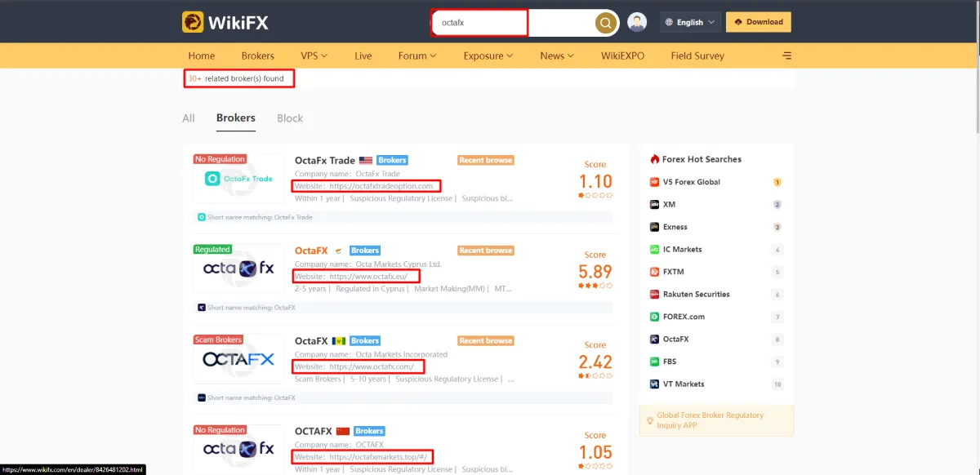Screen dimensions: 980x475
Task: Click the VT Markets logo icon
Action: [654, 384]
